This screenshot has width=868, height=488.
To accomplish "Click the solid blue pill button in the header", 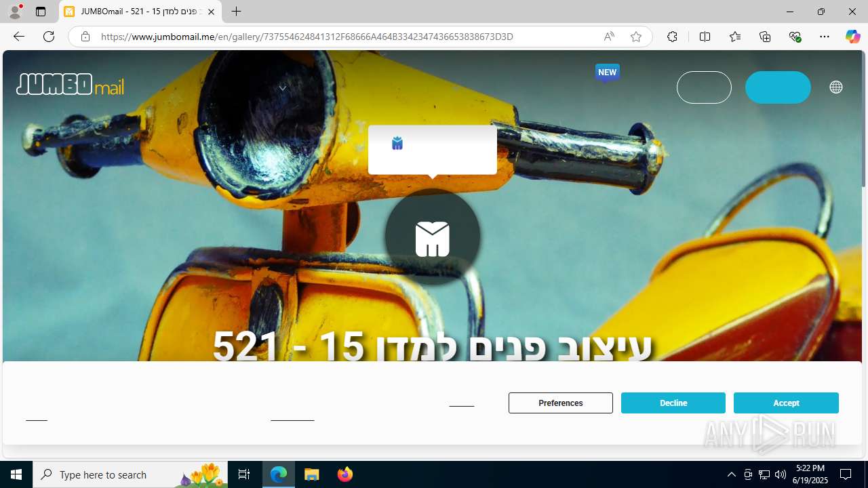I will (778, 87).
